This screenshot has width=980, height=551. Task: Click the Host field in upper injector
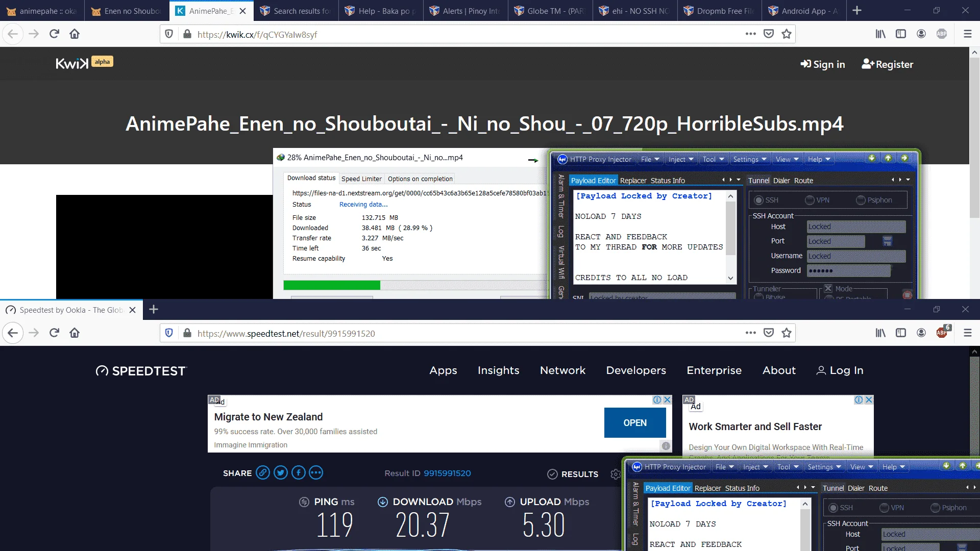point(856,227)
